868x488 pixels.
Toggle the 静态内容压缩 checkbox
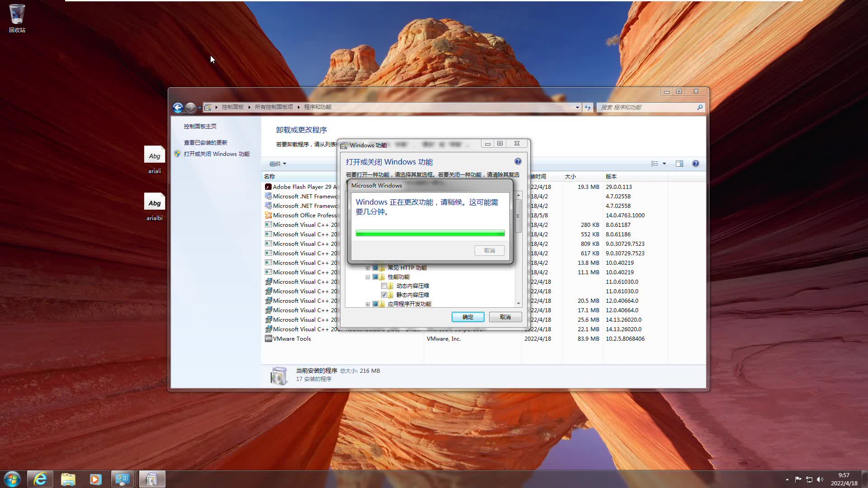pyautogui.click(x=385, y=294)
